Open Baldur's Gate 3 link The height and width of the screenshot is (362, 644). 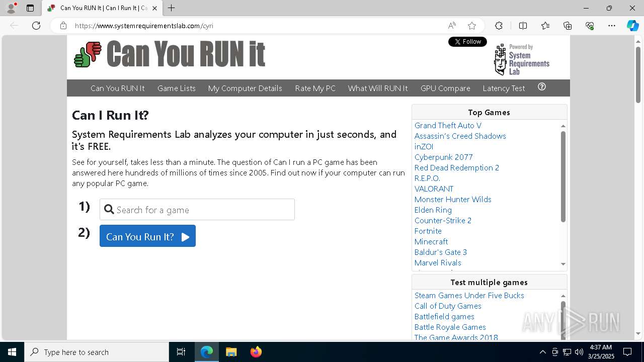click(x=441, y=252)
